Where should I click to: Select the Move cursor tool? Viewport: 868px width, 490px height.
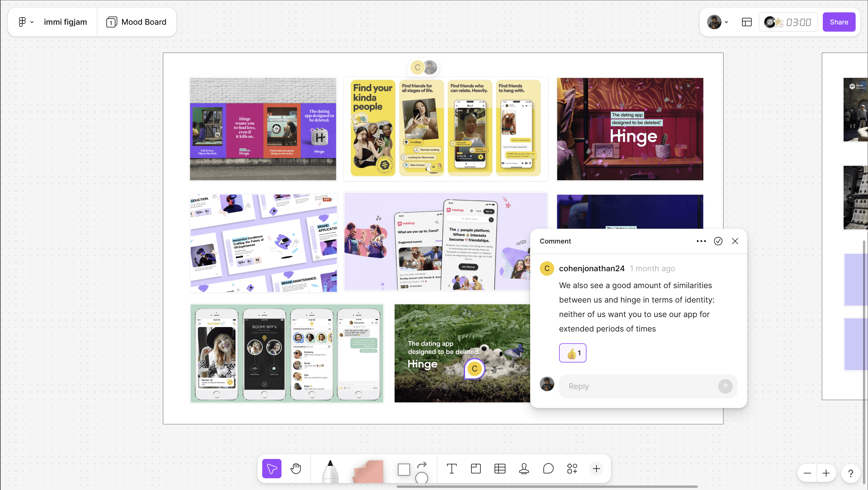pyautogui.click(x=272, y=468)
